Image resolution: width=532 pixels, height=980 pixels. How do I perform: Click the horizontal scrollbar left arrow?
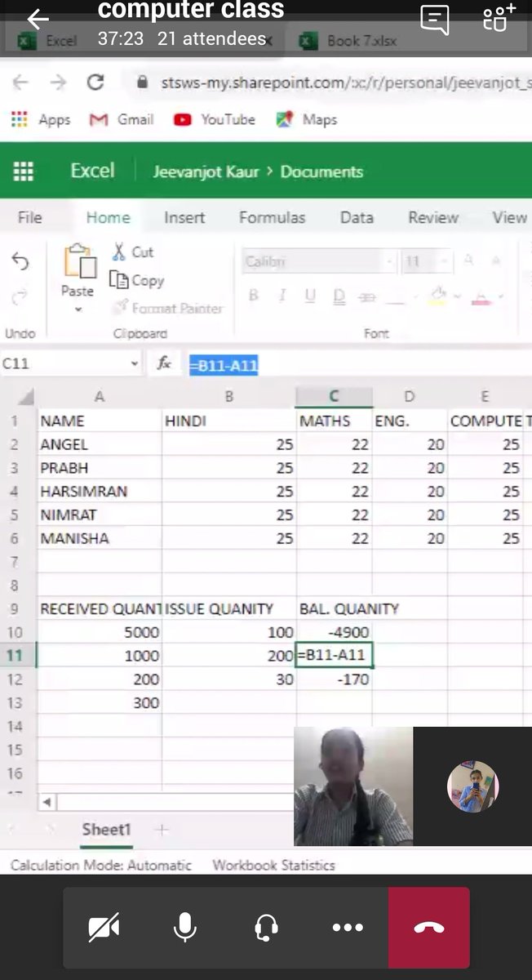(x=47, y=802)
